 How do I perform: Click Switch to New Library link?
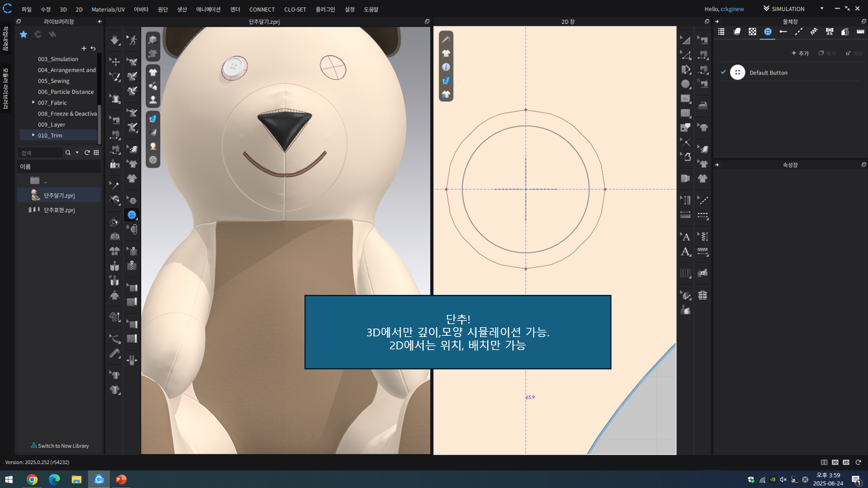(x=60, y=446)
